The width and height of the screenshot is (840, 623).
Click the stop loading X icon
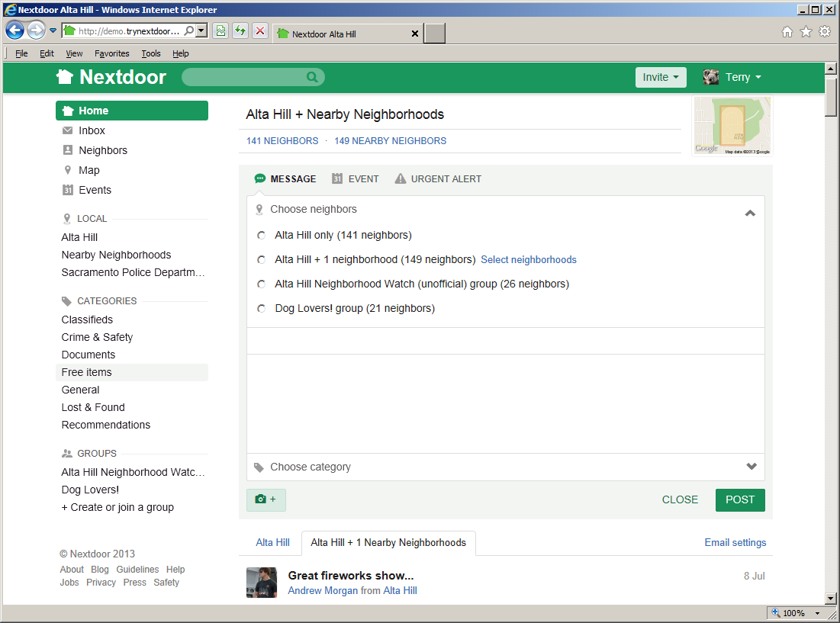[259, 31]
